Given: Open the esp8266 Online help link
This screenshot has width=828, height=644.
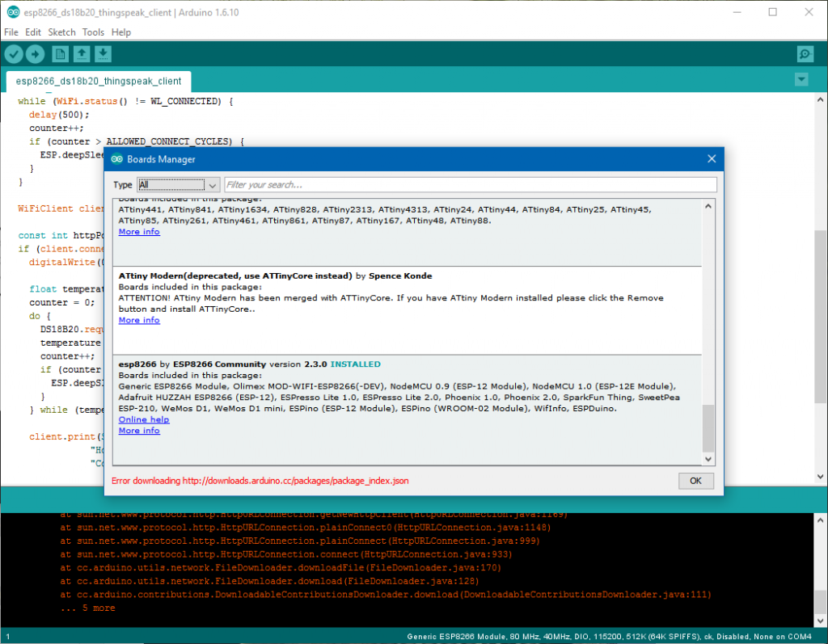Looking at the screenshot, I should [143, 420].
